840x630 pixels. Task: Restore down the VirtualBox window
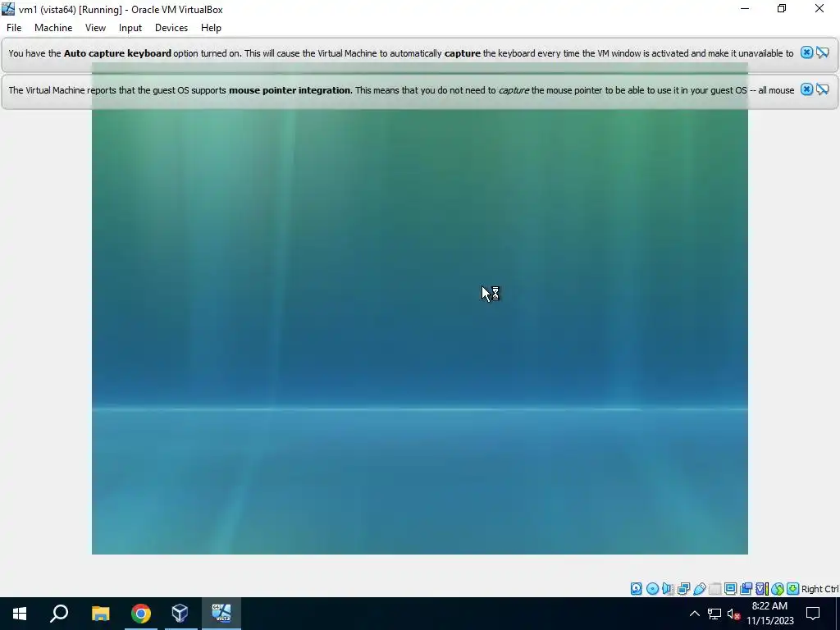pos(782,8)
